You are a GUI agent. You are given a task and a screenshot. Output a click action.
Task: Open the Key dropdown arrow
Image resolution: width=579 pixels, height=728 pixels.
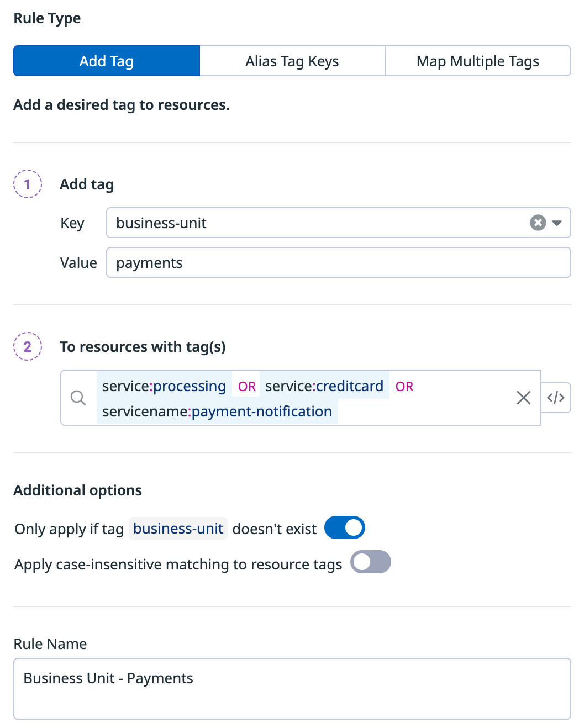pyautogui.click(x=557, y=223)
